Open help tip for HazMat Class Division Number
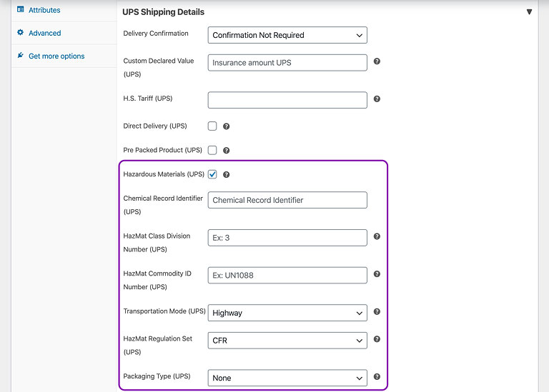The width and height of the screenshot is (549, 392). pyautogui.click(x=377, y=236)
